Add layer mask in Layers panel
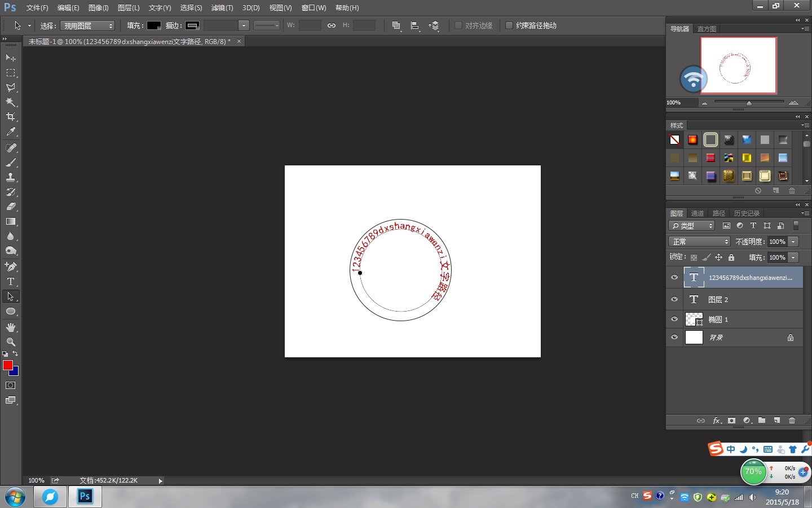Image resolution: width=812 pixels, height=508 pixels. pyautogui.click(x=731, y=421)
